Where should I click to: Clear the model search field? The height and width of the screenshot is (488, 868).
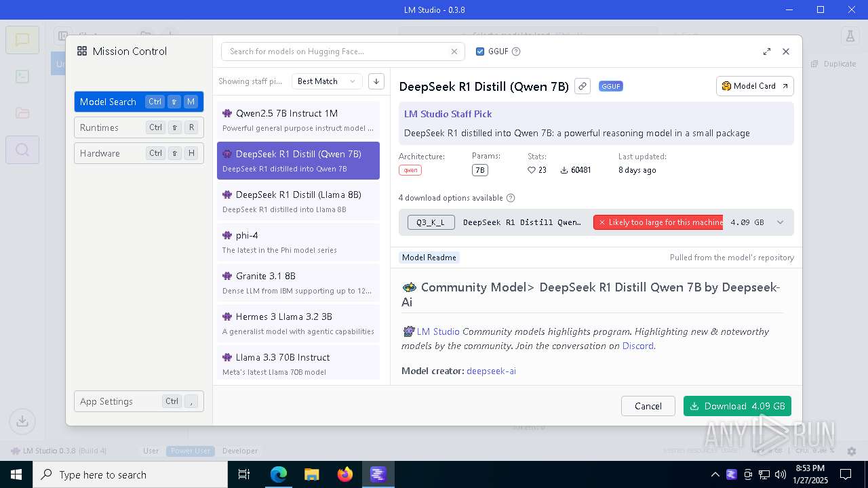(454, 52)
